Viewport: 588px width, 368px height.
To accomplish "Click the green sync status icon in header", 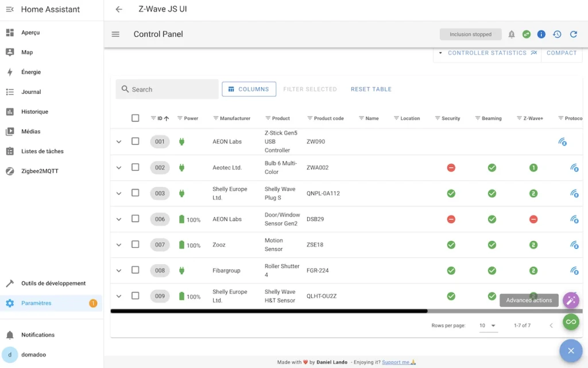I will coord(527,34).
